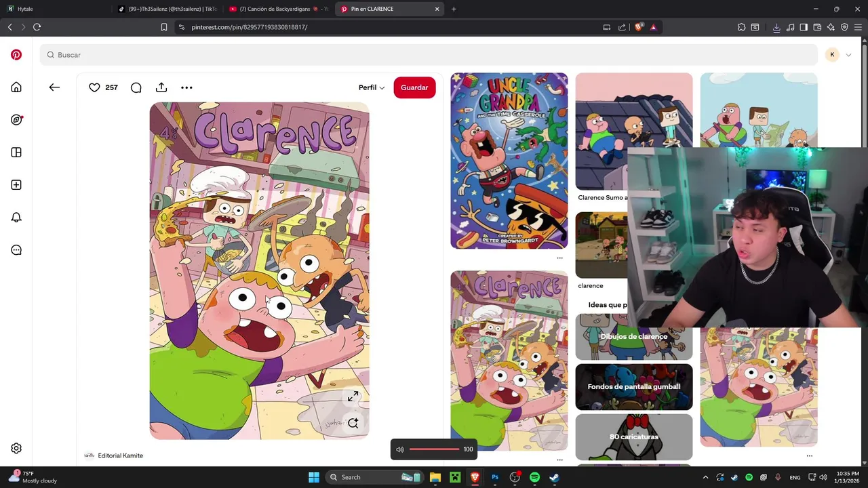Open the Clarence Sumo pin thumbnail
The height and width of the screenshot is (488, 868).
[x=634, y=131]
